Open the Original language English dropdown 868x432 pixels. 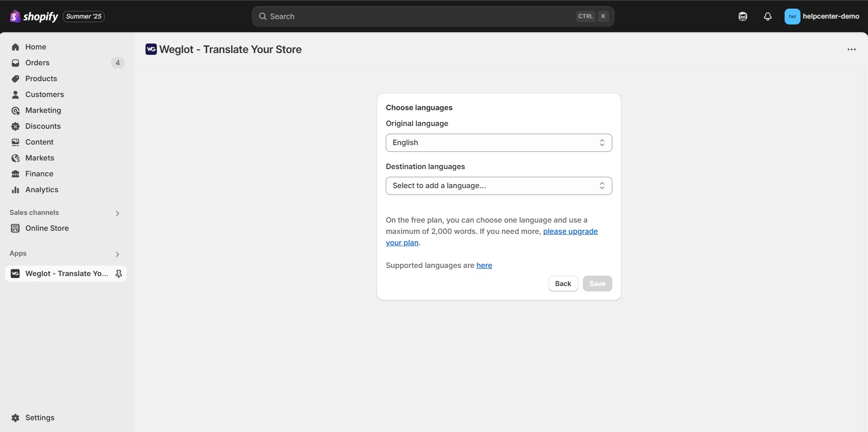click(x=499, y=143)
